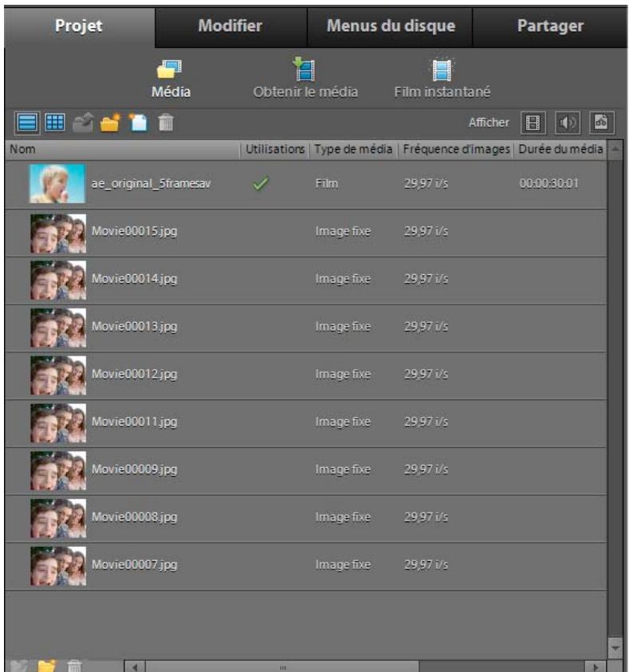Screen dimensions: 629x672
Task: Toggle video display filter
Action: tap(533, 123)
